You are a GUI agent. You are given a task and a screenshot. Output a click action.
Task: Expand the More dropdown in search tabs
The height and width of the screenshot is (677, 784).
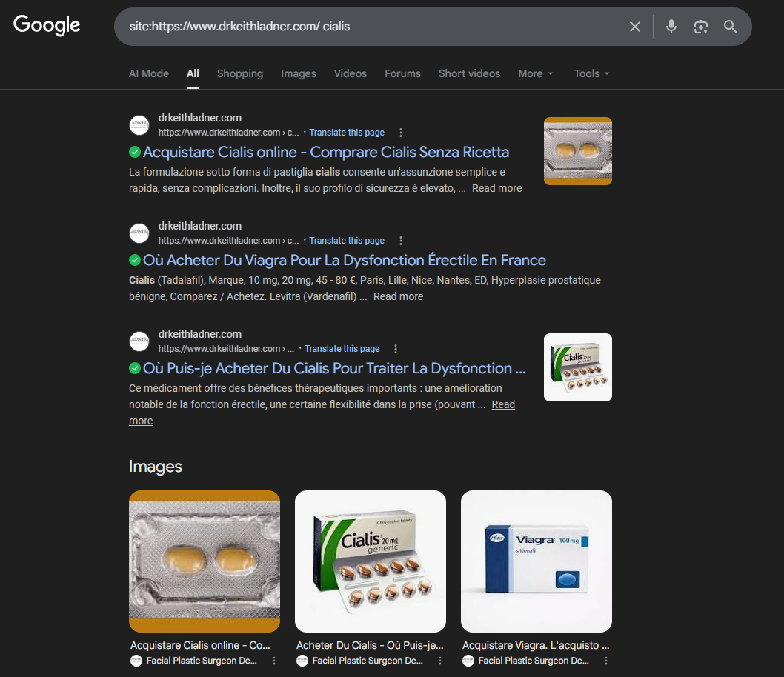[x=535, y=73]
